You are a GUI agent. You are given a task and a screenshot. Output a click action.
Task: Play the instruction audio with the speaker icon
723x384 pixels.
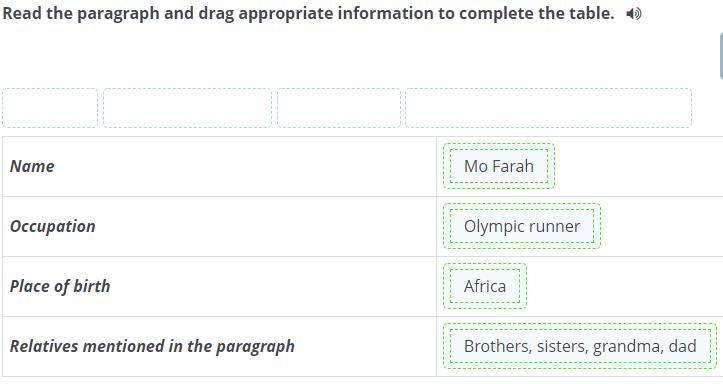(634, 14)
